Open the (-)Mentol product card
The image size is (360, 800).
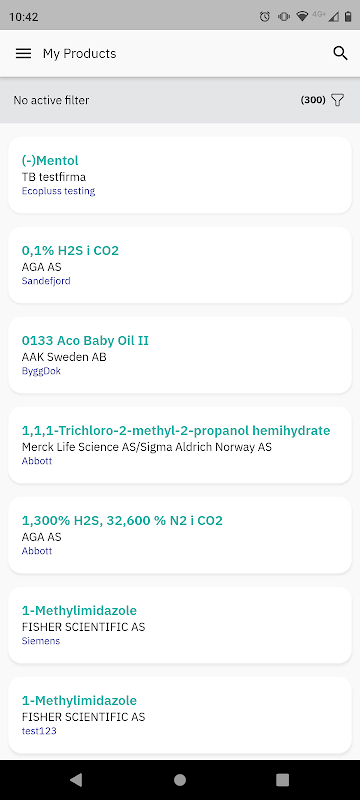tap(180, 175)
